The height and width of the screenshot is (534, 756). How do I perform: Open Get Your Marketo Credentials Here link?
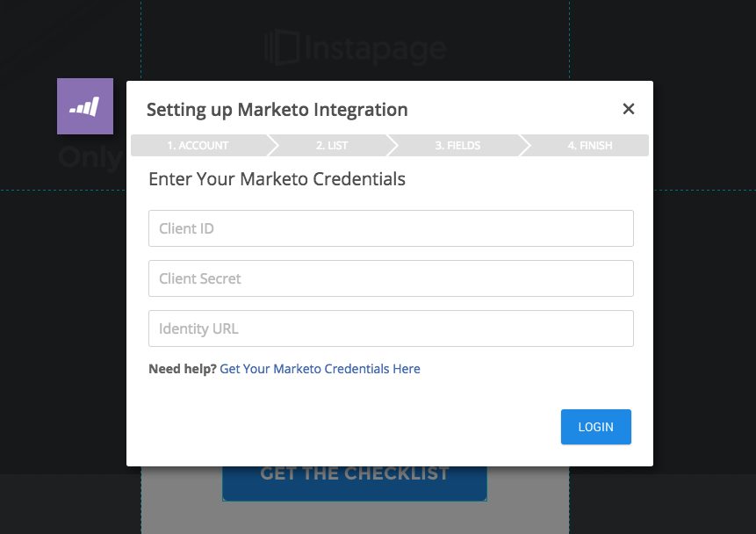[x=320, y=369]
